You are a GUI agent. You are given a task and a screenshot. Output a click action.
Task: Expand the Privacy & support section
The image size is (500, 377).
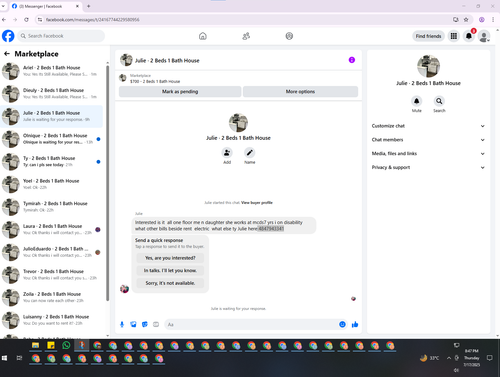tap(428, 167)
